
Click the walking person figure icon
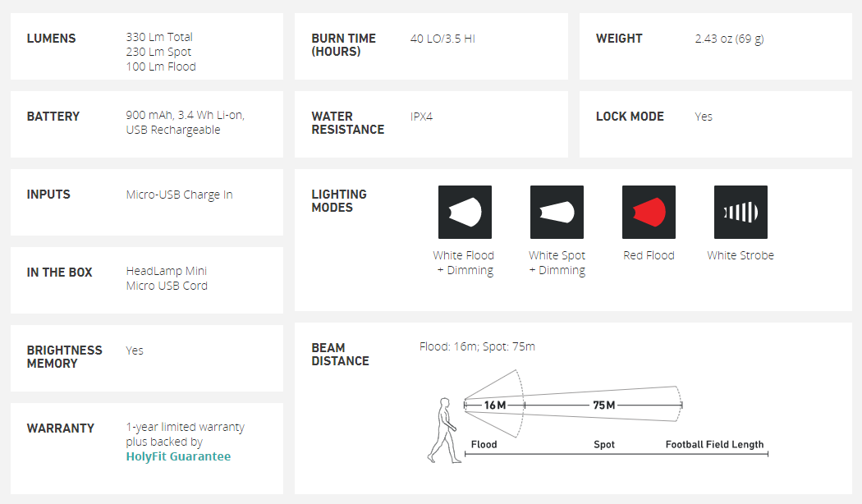(443, 429)
